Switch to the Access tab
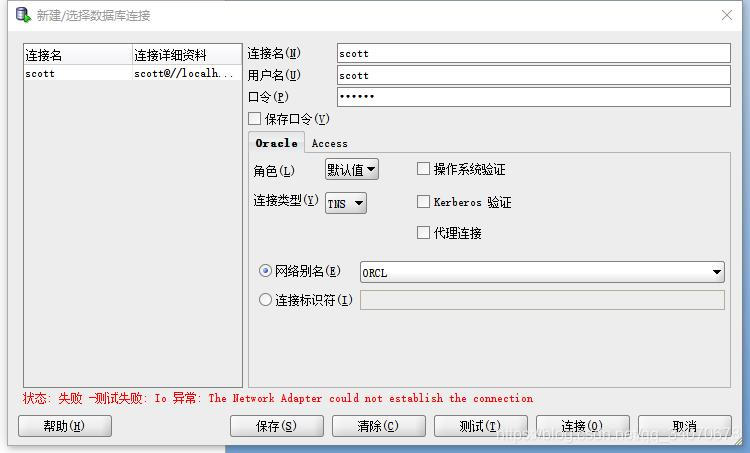 pos(330,144)
